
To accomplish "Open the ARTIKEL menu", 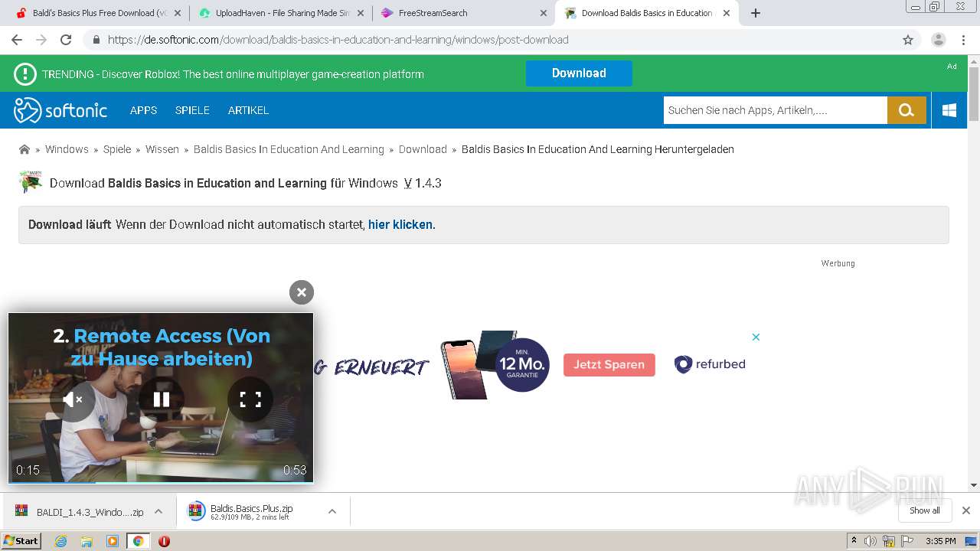I will [248, 110].
